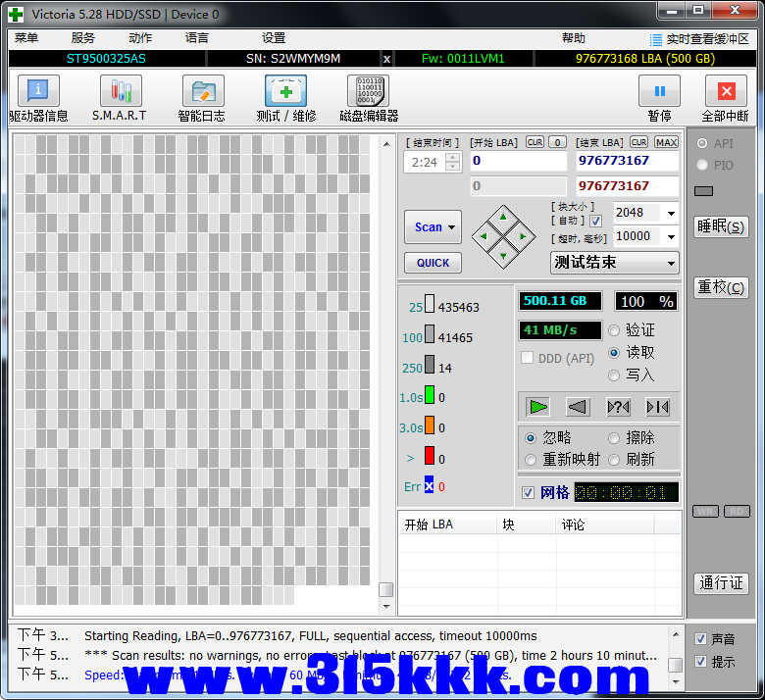Viewport: 765px width, 700px height.
Task: Click the up arrow in the navigation diamond
Action: [503, 217]
